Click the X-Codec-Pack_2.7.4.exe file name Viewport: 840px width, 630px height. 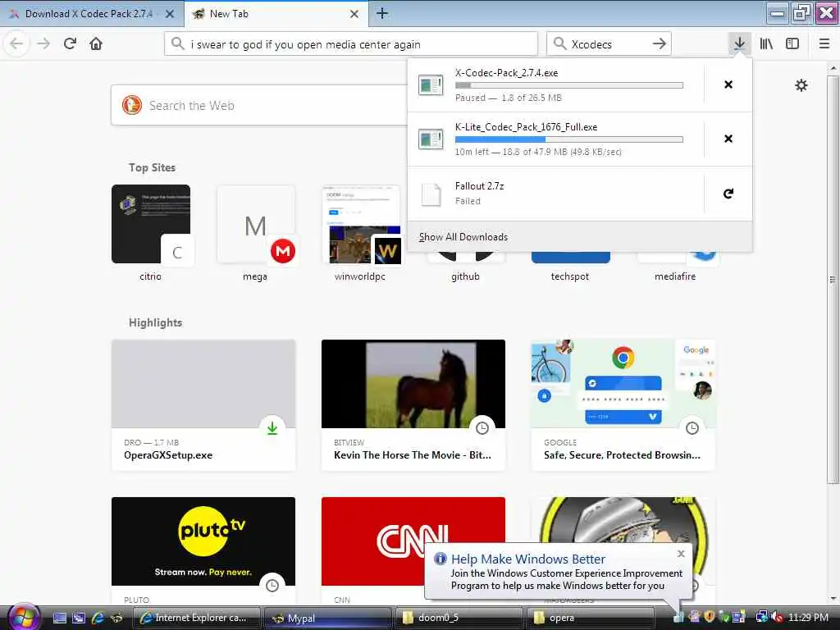pyautogui.click(x=506, y=73)
